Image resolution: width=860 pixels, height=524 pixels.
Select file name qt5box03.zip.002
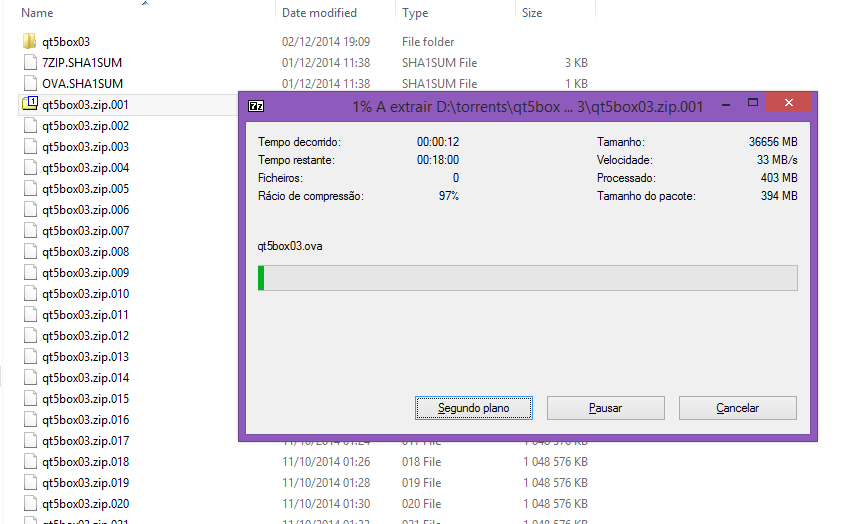click(85, 126)
